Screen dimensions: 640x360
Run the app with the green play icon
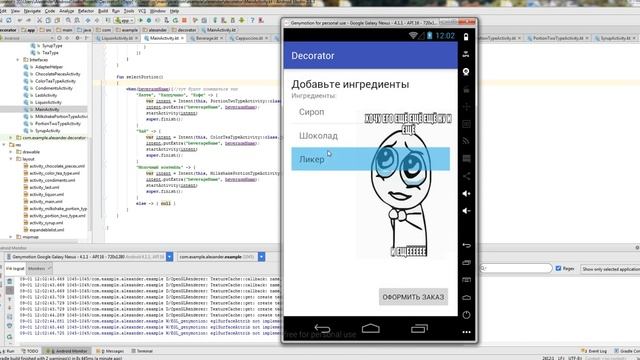point(141,20)
